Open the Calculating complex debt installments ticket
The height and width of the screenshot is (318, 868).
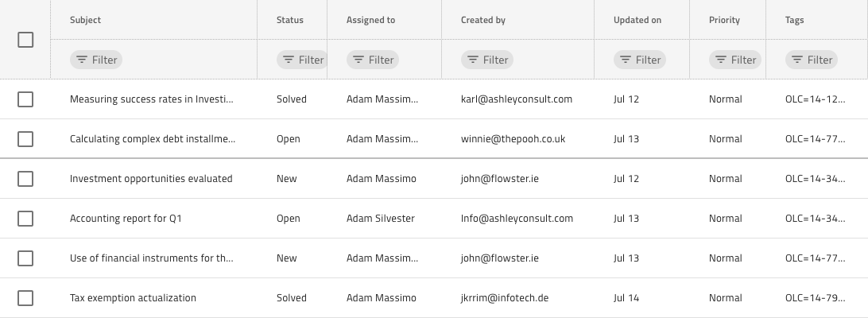153,139
